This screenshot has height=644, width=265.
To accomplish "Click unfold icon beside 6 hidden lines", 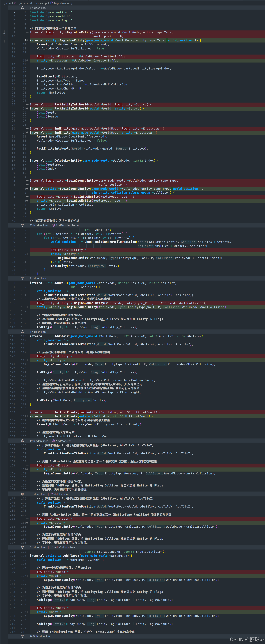I will [x=22, y=547].
